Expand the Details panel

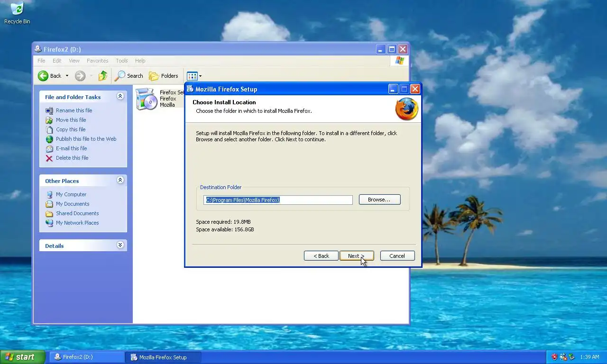pyautogui.click(x=120, y=245)
